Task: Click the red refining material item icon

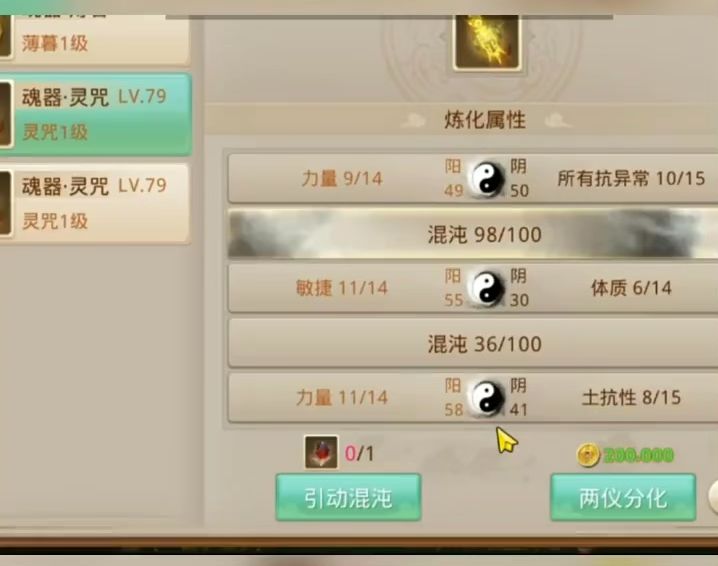Action: [x=321, y=452]
